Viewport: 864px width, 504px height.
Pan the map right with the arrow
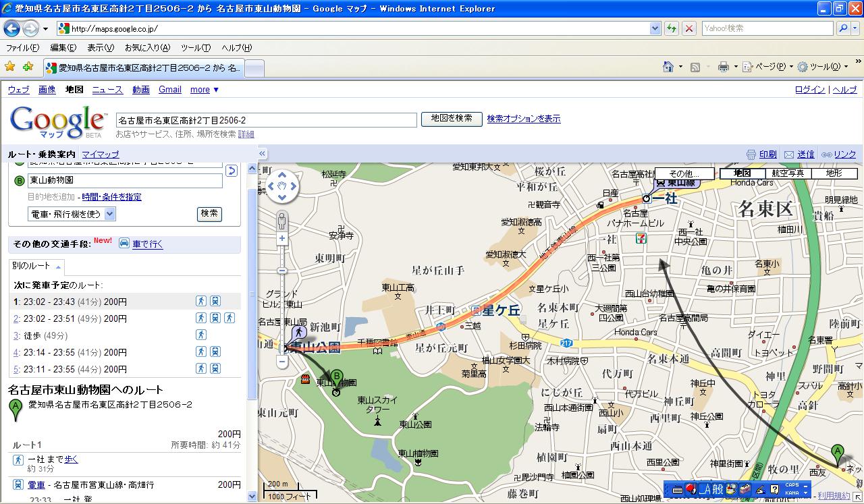coord(294,186)
